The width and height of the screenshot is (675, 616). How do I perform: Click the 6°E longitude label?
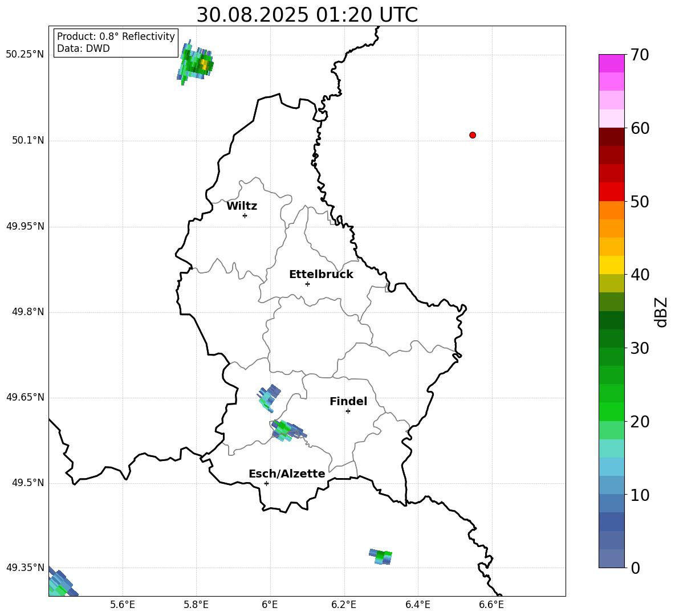pyautogui.click(x=270, y=605)
